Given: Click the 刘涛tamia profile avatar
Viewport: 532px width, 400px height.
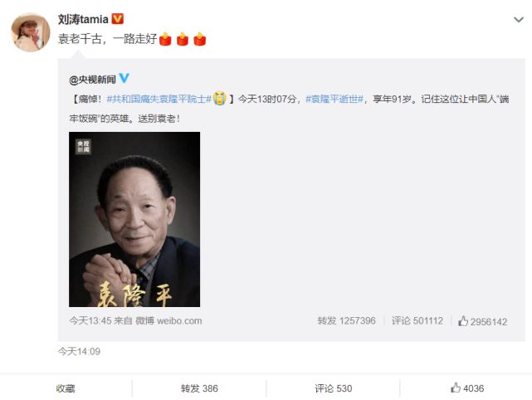Looking at the screenshot, I should (31, 32).
